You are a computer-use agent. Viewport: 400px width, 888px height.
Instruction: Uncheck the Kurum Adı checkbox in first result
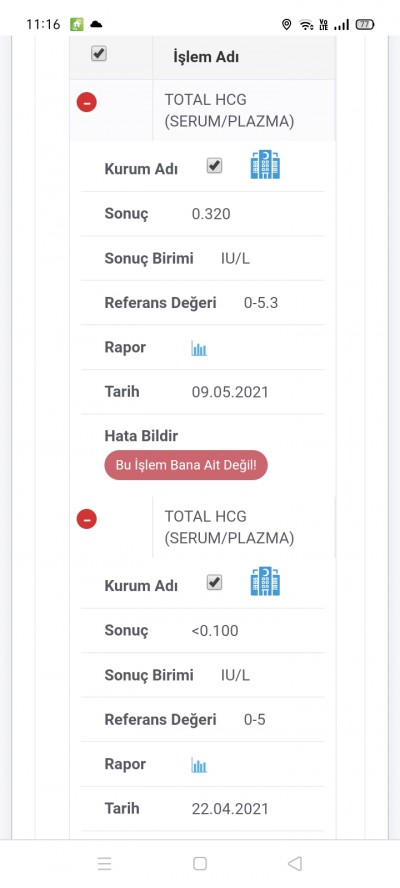tap(214, 166)
